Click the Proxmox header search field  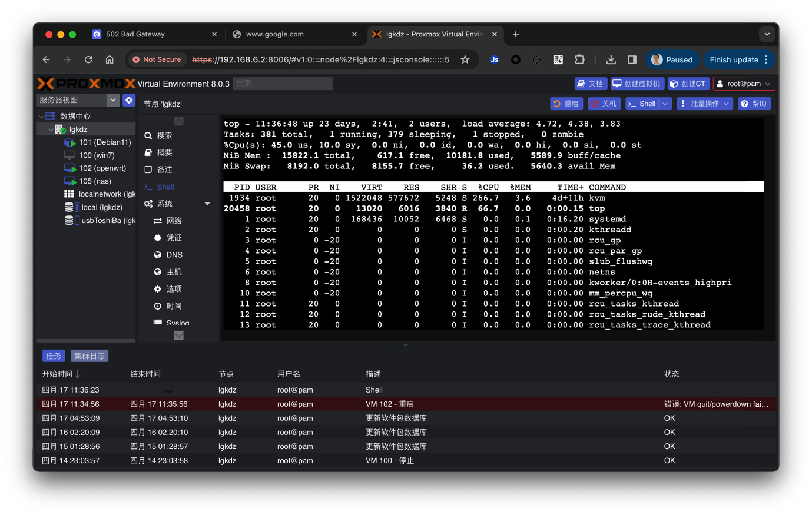(283, 84)
